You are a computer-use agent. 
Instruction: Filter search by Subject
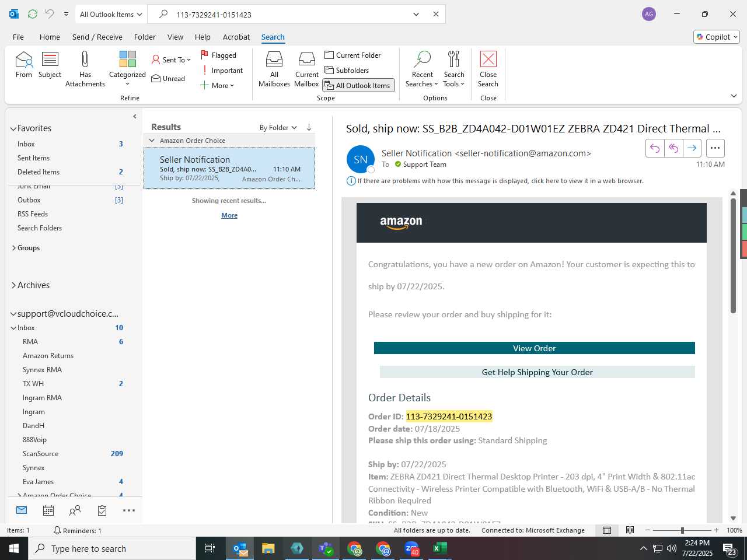click(x=50, y=64)
